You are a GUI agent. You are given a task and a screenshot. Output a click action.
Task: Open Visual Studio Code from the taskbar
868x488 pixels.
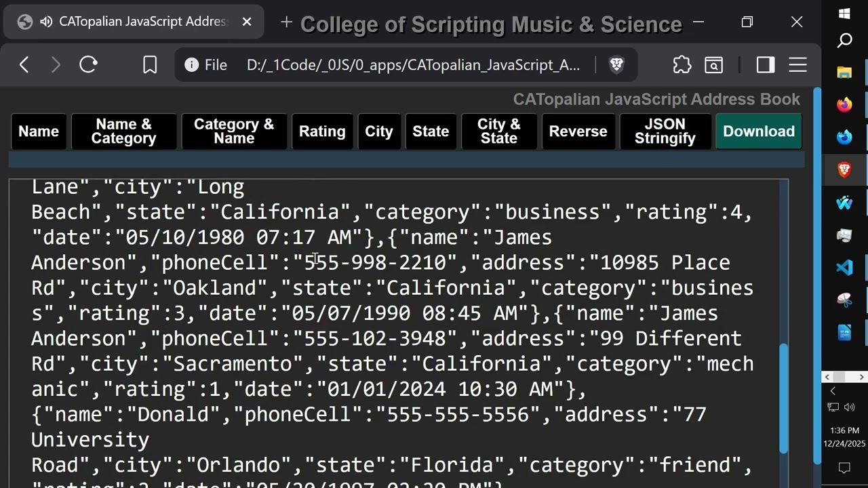pyautogui.click(x=844, y=267)
